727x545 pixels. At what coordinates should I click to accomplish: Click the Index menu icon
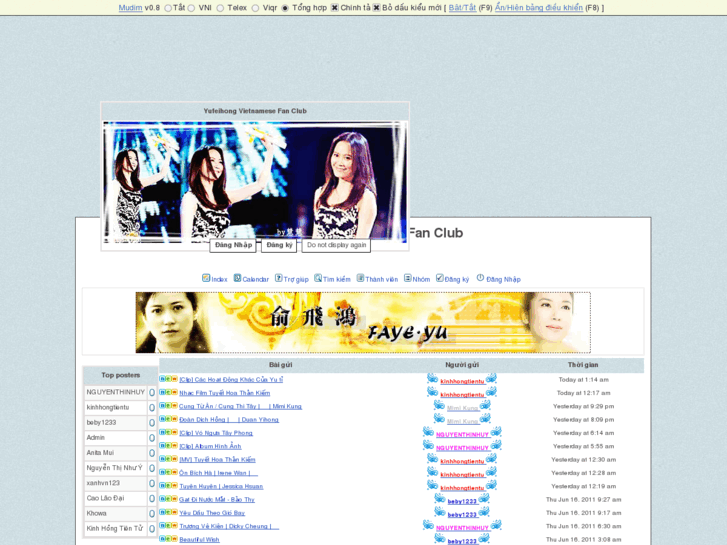(206, 278)
